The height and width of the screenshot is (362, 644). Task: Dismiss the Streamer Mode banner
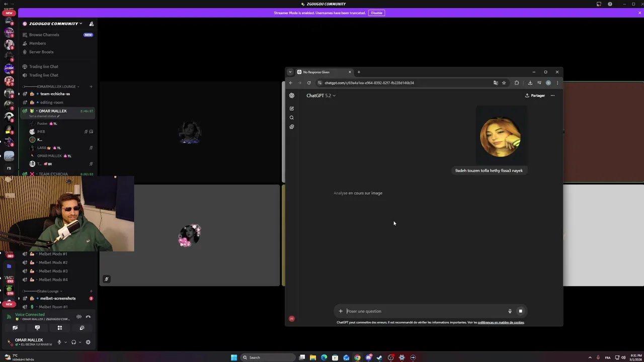[639, 13]
